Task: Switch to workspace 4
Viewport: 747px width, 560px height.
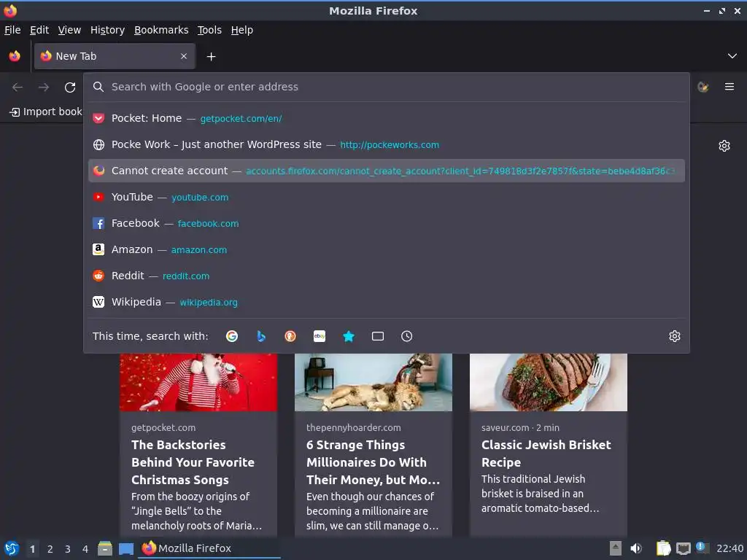Action: [85, 549]
